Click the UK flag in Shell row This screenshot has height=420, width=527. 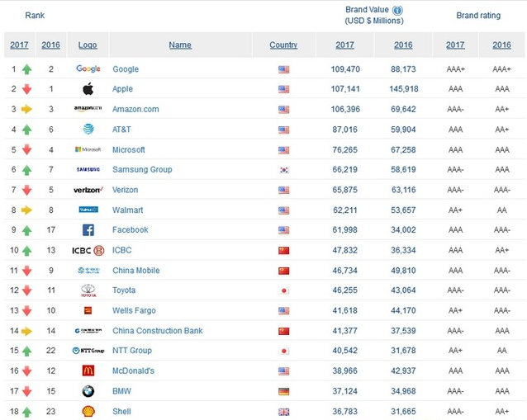(283, 412)
